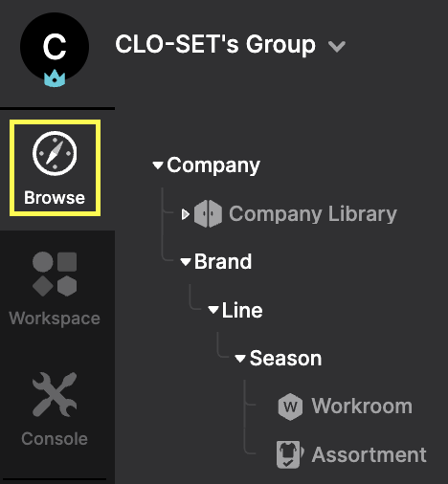This screenshot has height=484, width=448.
Task: Click the Company Library book icon
Action: pos(208,213)
